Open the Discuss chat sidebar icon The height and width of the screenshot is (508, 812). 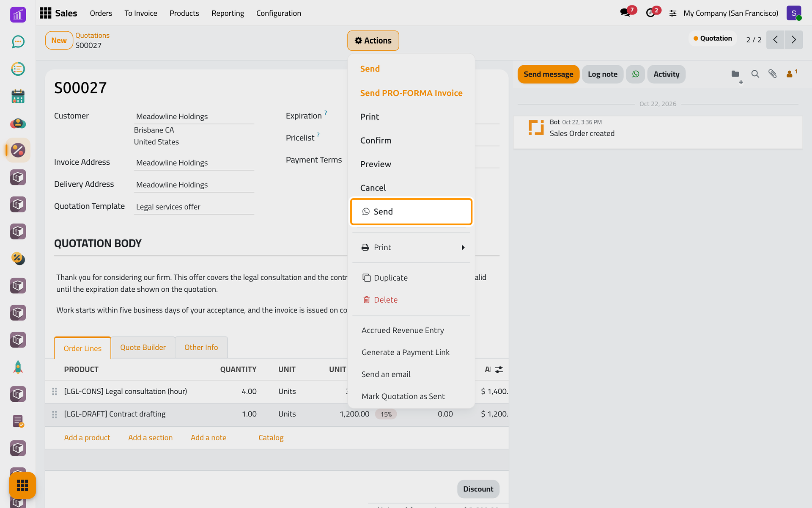point(18,42)
